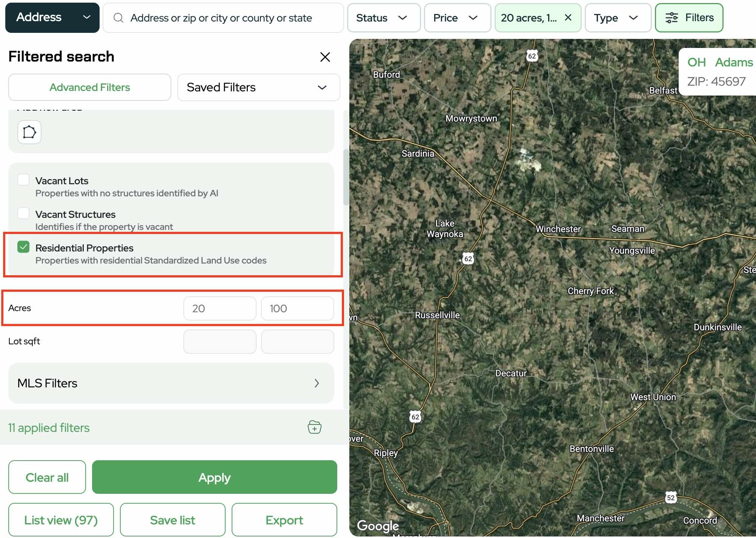Expand the MLS Filters section

(171, 383)
